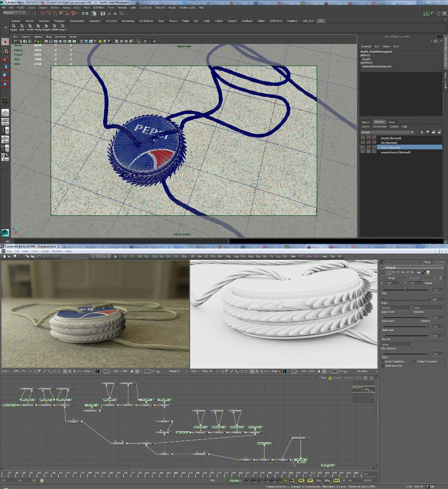Click the first magnet snap icon in Maya status line

point(43,13)
